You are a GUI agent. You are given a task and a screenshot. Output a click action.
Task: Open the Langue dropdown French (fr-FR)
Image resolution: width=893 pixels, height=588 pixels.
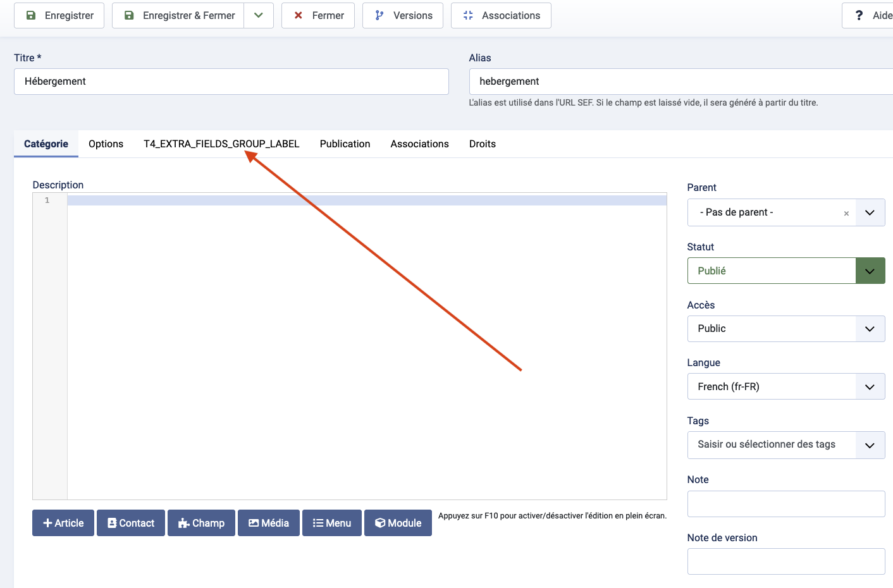[785, 386]
